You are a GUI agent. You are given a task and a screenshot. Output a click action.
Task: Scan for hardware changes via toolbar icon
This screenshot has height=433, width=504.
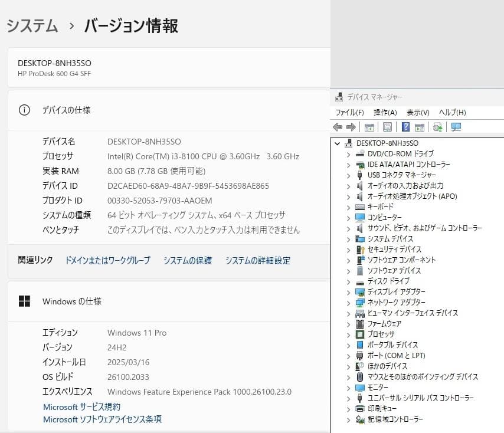(438, 127)
